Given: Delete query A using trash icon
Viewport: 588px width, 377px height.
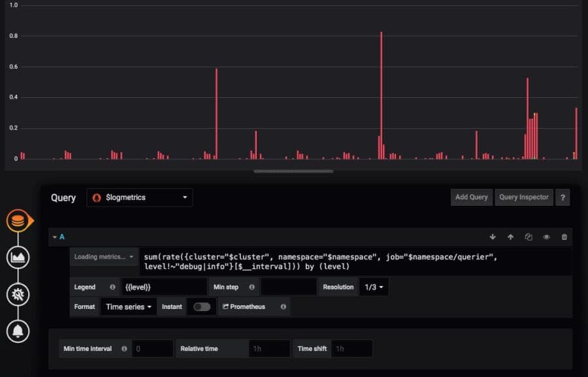Looking at the screenshot, I should pyautogui.click(x=564, y=237).
